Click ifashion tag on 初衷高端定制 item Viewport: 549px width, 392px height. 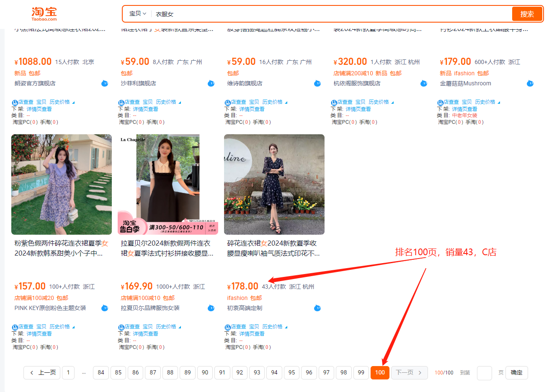tap(237, 298)
